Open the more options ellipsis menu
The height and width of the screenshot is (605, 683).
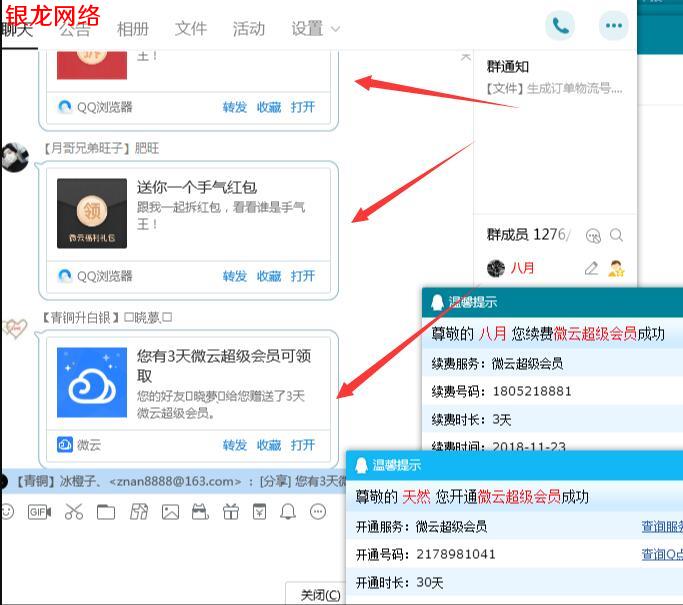pos(614,26)
